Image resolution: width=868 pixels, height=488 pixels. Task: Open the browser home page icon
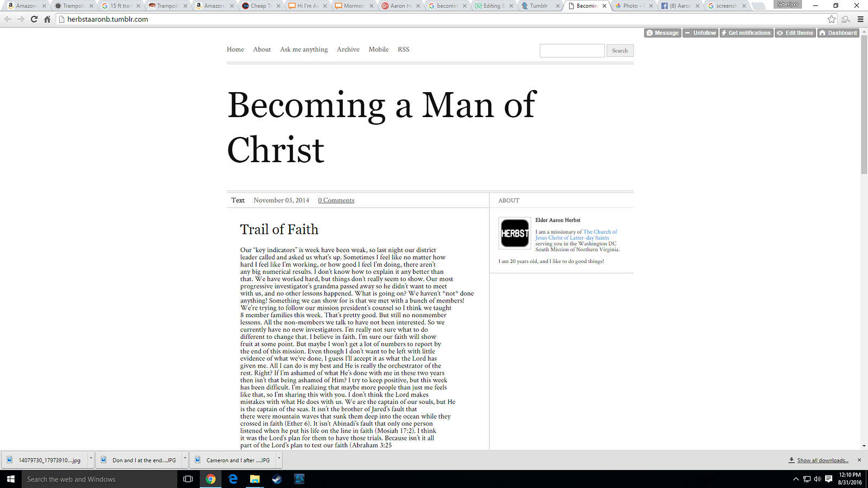47,19
